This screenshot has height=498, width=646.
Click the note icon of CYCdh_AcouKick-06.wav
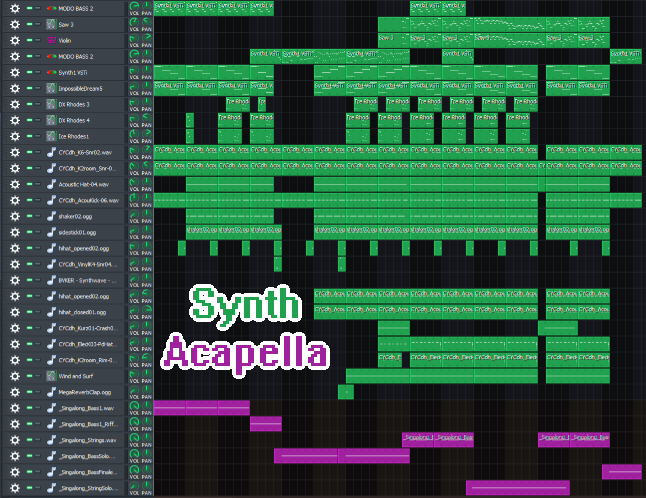[x=51, y=200]
